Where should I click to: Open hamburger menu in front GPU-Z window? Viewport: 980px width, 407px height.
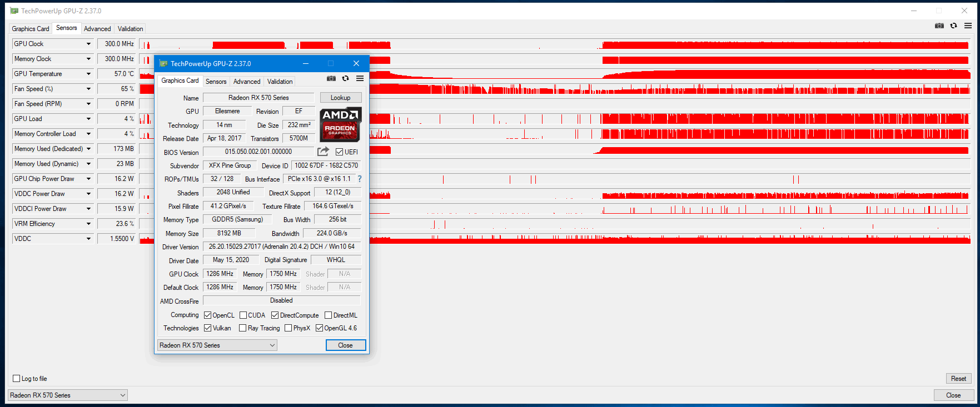pyautogui.click(x=360, y=79)
